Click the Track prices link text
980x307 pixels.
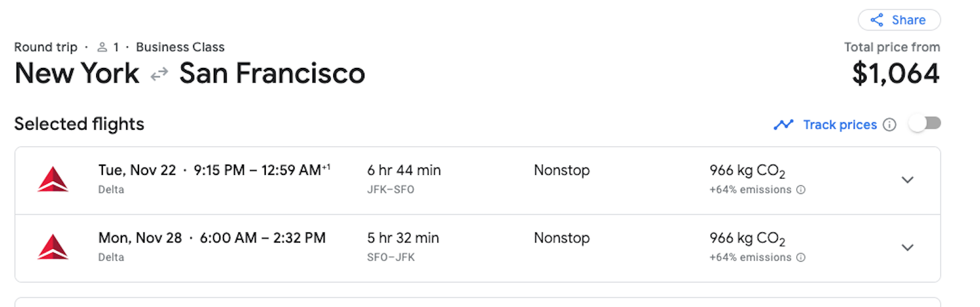(840, 125)
